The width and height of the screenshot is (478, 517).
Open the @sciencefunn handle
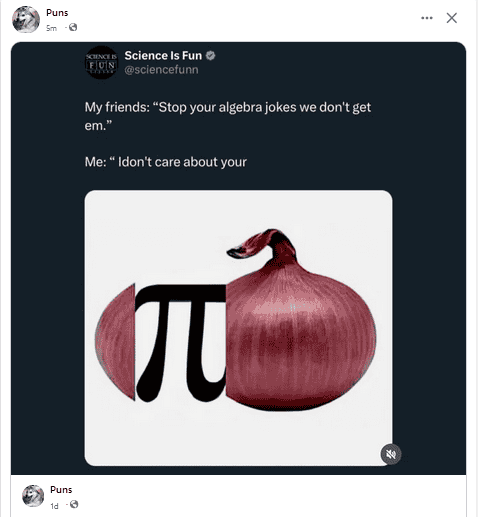161,70
